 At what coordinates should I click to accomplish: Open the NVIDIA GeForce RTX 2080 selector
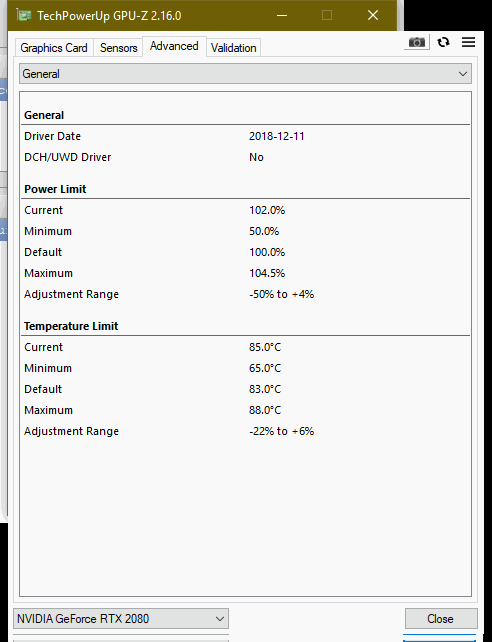(121, 618)
